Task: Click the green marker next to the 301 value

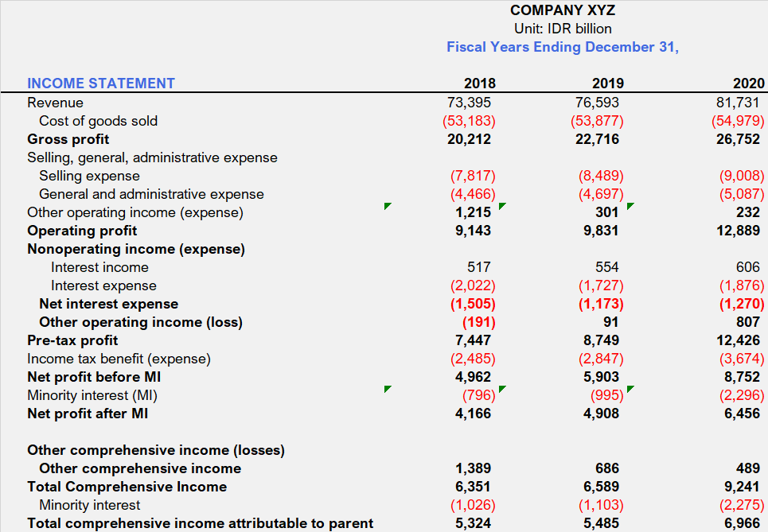Action: [x=630, y=205]
